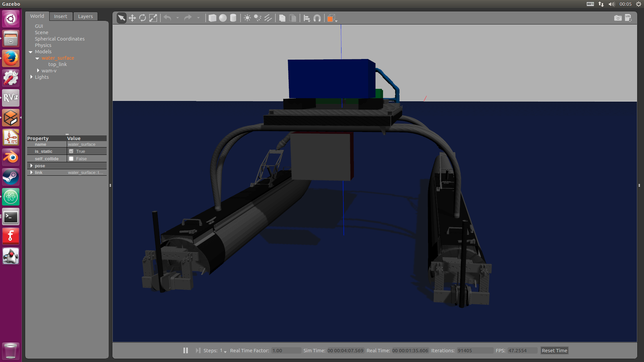
Task: Insert a box shape
Action: pyautogui.click(x=212, y=18)
